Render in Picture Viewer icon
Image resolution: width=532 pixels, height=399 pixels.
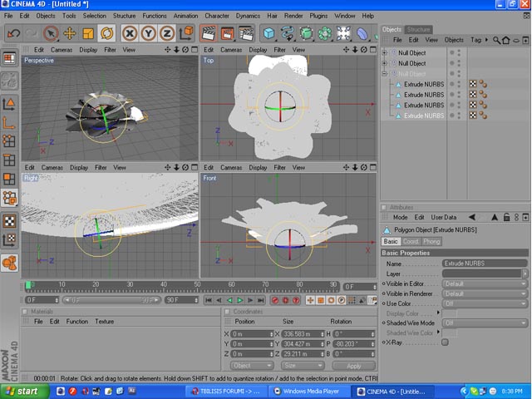pos(227,33)
